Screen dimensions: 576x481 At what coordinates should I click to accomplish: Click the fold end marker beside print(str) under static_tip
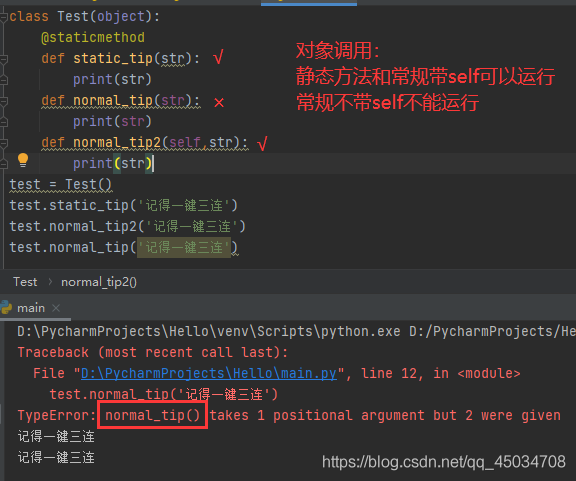pos(4,80)
